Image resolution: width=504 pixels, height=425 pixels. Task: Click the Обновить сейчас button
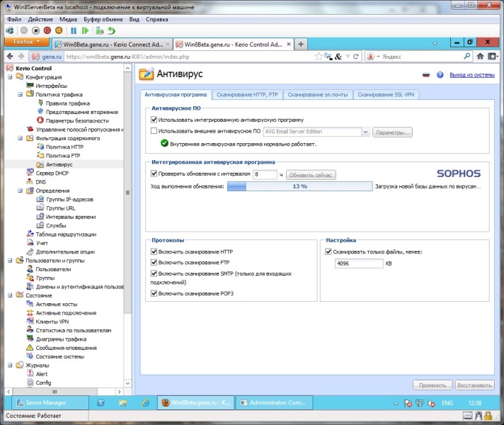pos(311,174)
